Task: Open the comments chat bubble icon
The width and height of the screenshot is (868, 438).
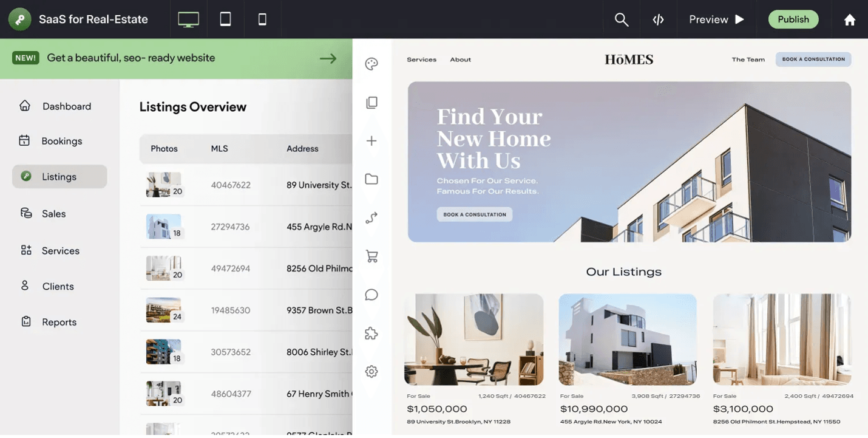Action: (x=371, y=294)
